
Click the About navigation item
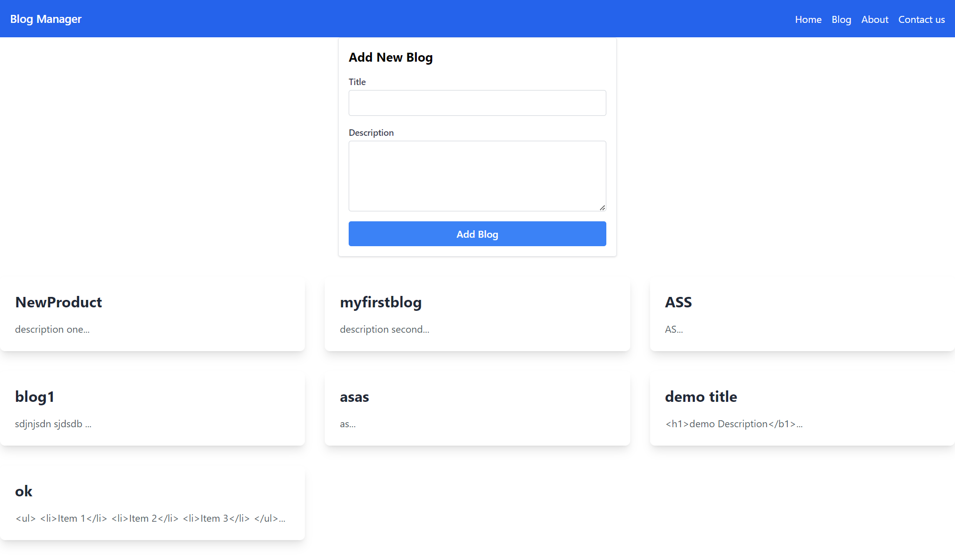pos(874,18)
